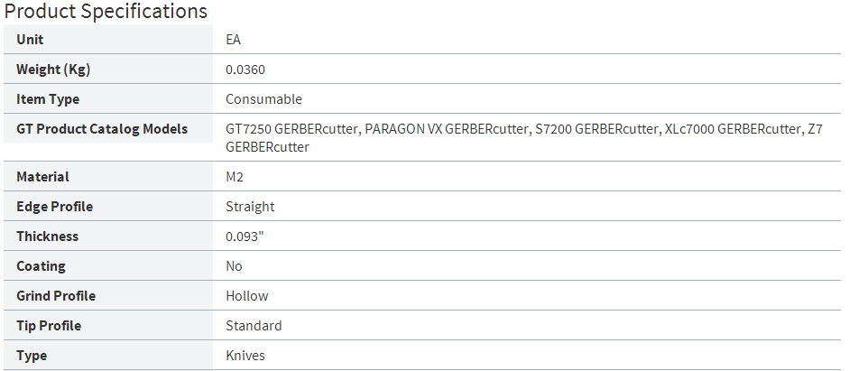Image resolution: width=868 pixels, height=371 pixels.
Task: Click the Consumable value text
Action: 263,99
